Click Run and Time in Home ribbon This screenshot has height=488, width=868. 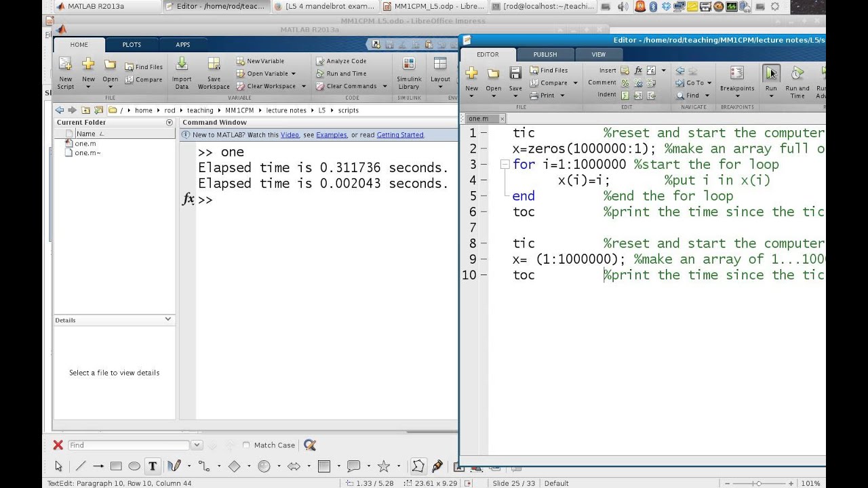[341, 73]
